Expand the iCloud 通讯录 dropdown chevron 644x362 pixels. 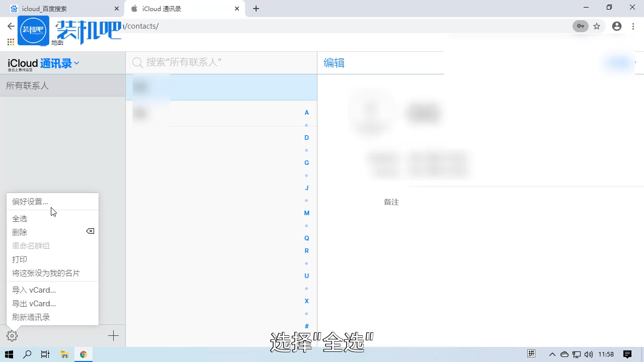(x=76, y=63)
